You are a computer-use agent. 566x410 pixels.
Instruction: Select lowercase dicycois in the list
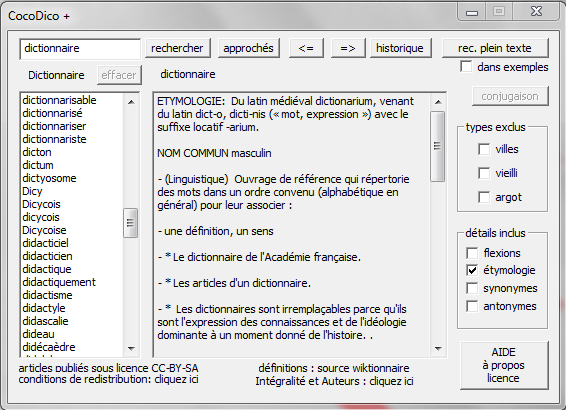(41, 217)
